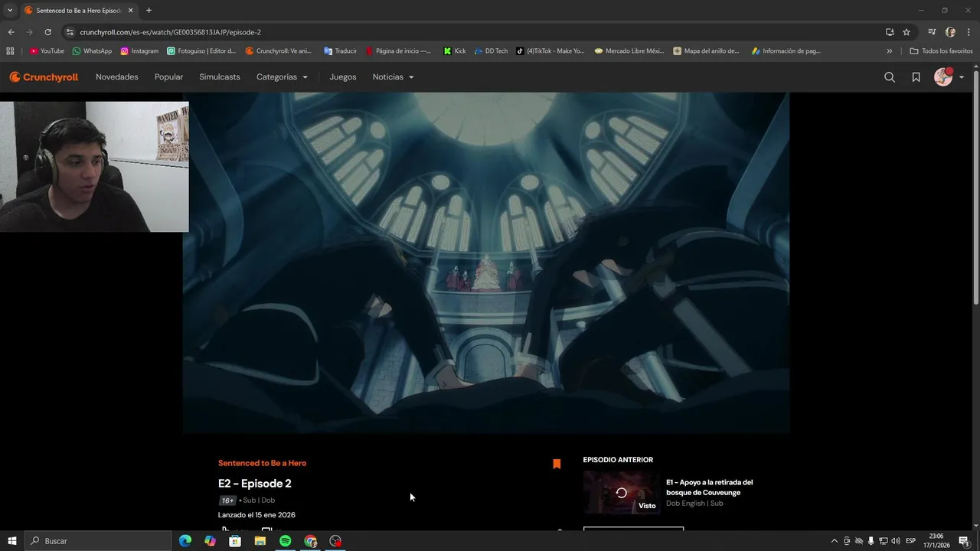
Task: Open the Instagram bookmark
Action: pyautogui.click(x=139, y=51)
